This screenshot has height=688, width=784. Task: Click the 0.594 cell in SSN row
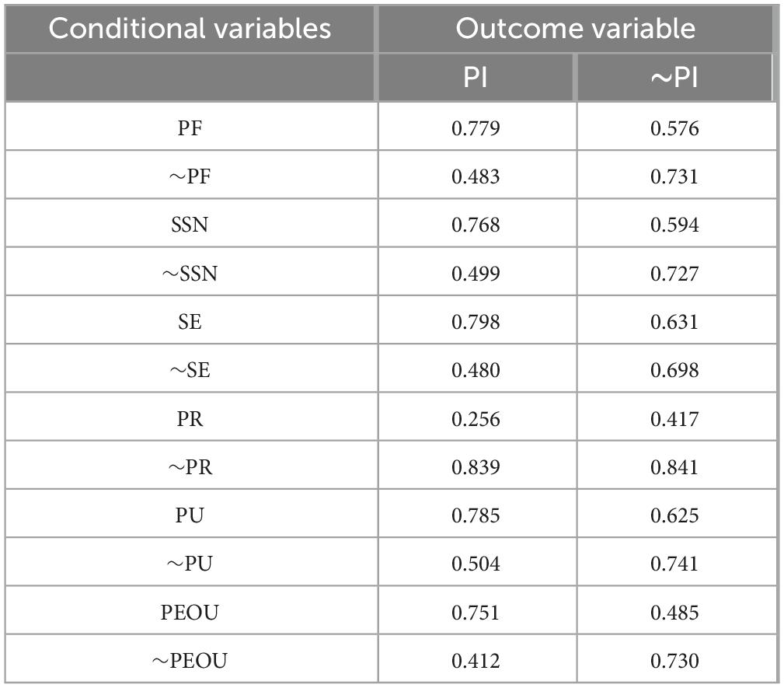click(x=674, y=225)
